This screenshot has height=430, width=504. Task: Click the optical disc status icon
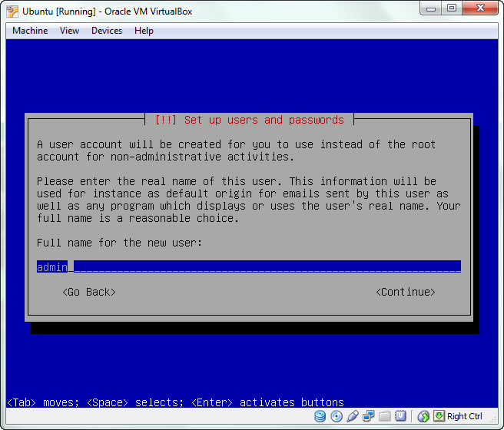click(337, 416)
